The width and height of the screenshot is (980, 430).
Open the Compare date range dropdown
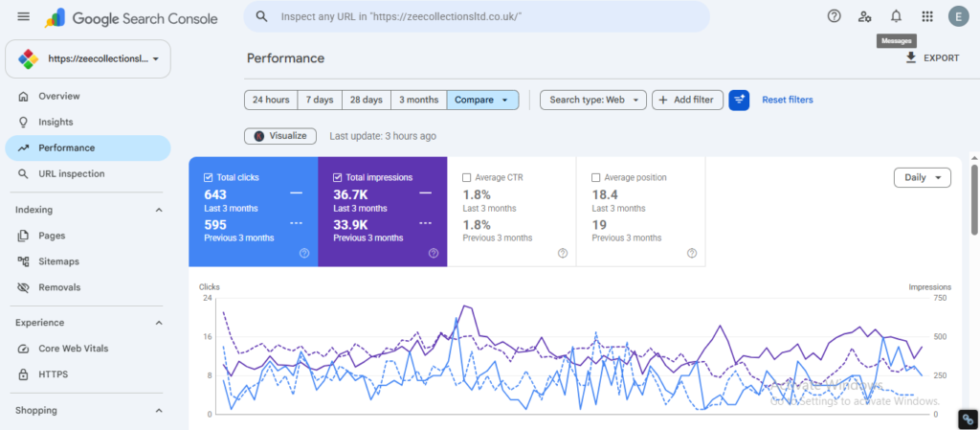coord(482,100)
